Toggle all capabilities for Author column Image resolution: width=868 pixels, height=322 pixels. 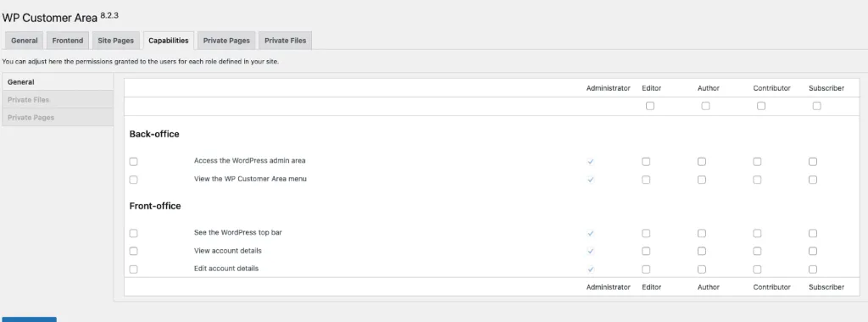coord(705,106)
